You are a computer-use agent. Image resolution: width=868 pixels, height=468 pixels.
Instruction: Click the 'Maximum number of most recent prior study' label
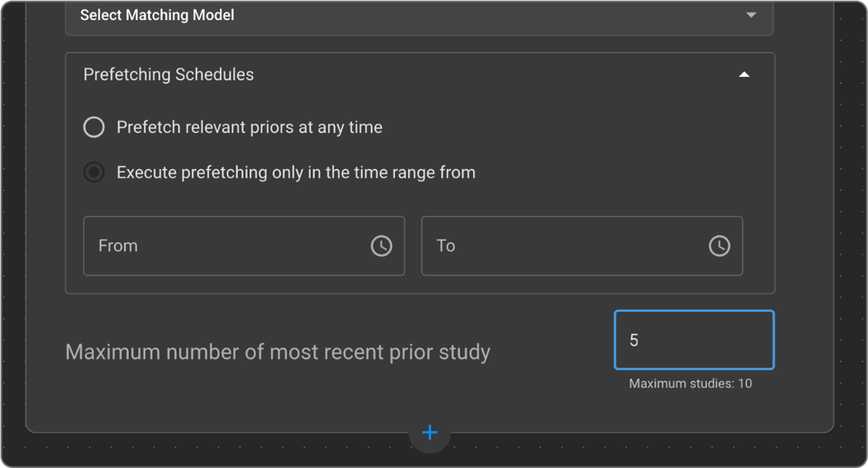point(278,352)
